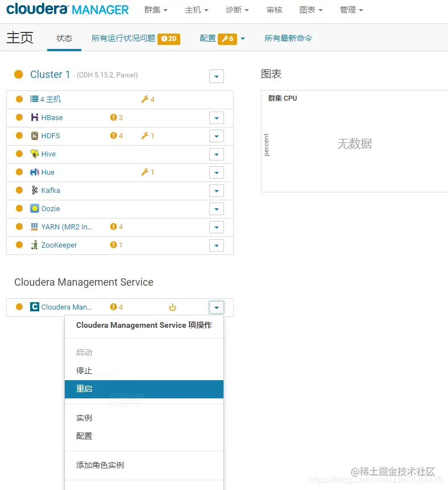Select the 状态 tab
This screenshot has width=448, height=490.
tap(64, 38)
